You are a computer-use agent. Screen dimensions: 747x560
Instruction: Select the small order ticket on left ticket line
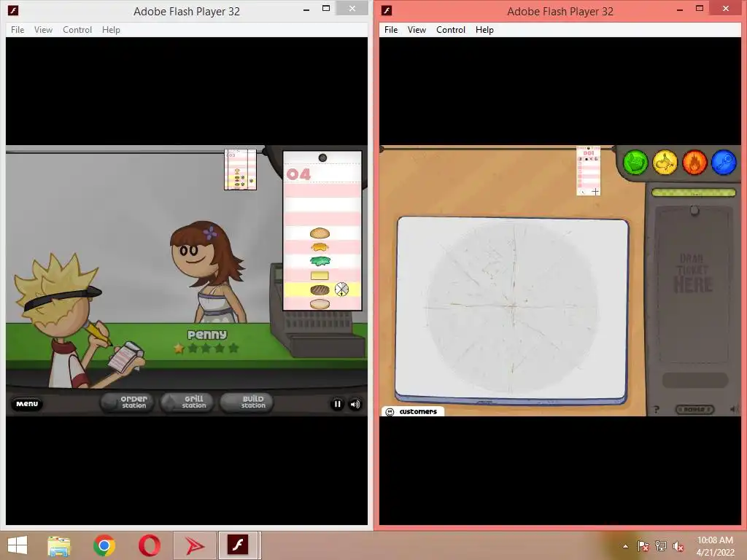(x=240, y=169)
